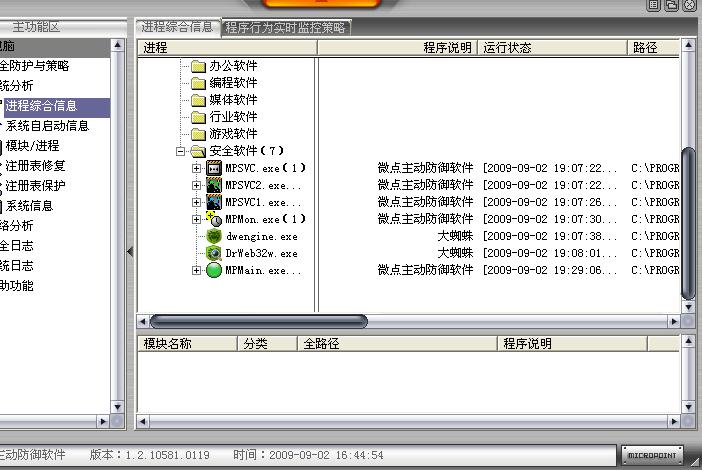Image resolution: width=702 pixels, height=470 pixels.
Task: Click sidebar scroll down arrow
Action: [117, 407]
